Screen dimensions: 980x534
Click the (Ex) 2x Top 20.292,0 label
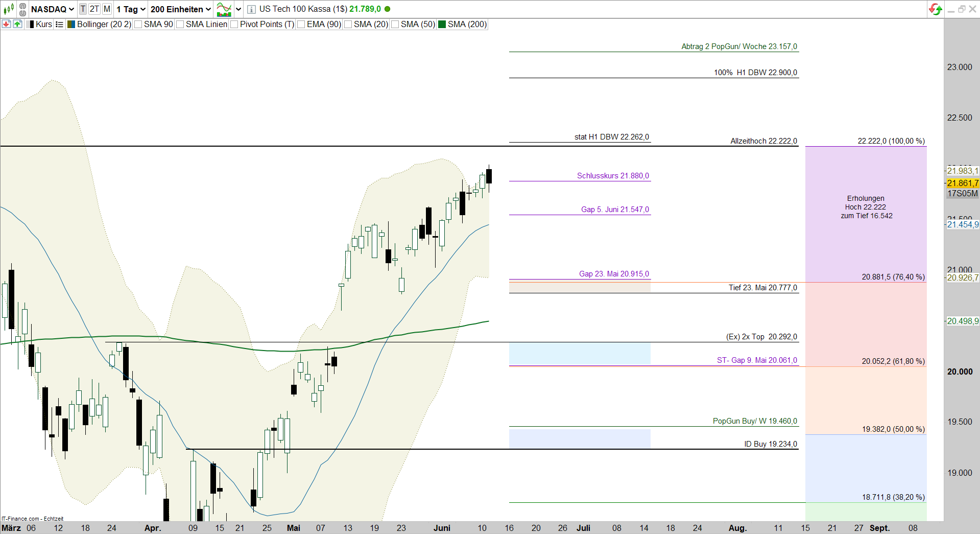click(x=761, y=337)
